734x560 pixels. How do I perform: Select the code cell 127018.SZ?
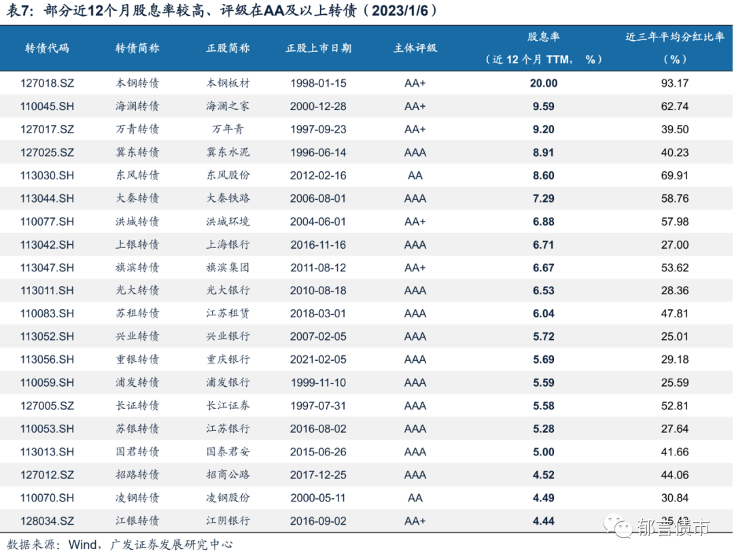pos(47,84)
